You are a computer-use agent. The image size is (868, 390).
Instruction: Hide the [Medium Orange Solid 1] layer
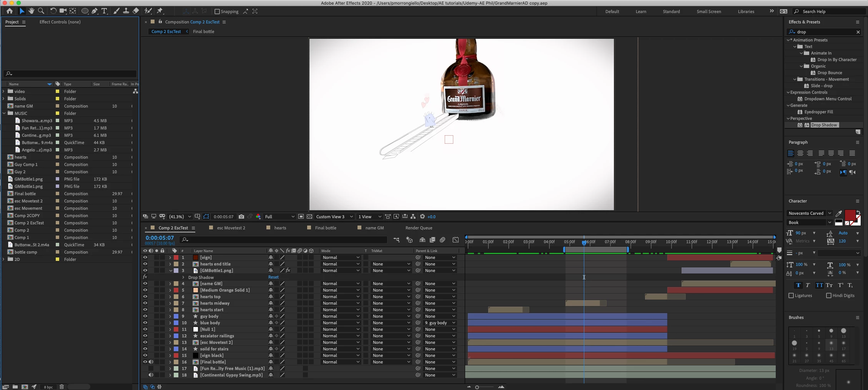point(145,290)
